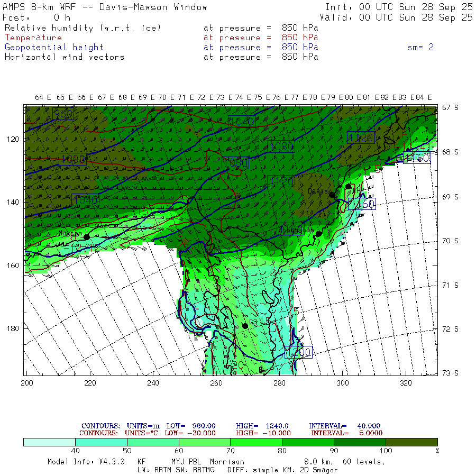Click the G3 station dot
Screen dimensions: 476x476
click(245, 326)
